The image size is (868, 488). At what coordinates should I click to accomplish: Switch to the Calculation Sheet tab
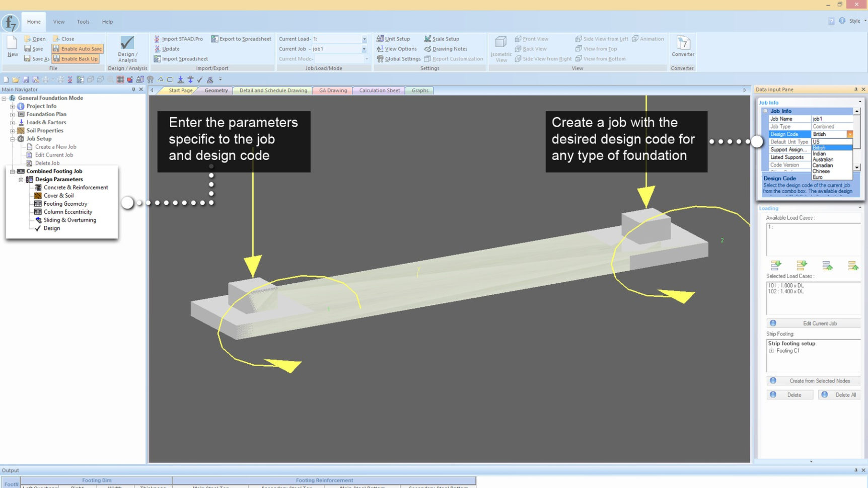pyautogui.click(x=379, y=91)
